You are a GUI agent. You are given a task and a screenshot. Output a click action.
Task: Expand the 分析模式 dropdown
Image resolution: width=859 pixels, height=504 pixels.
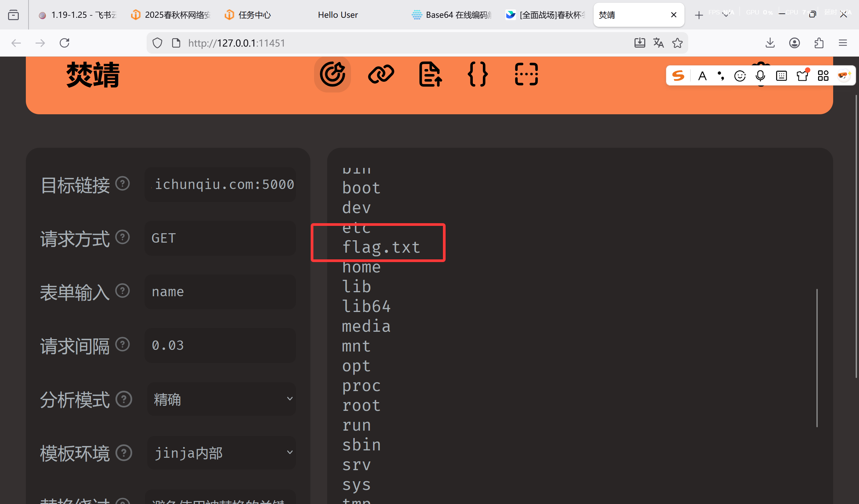tap(221, 399)
